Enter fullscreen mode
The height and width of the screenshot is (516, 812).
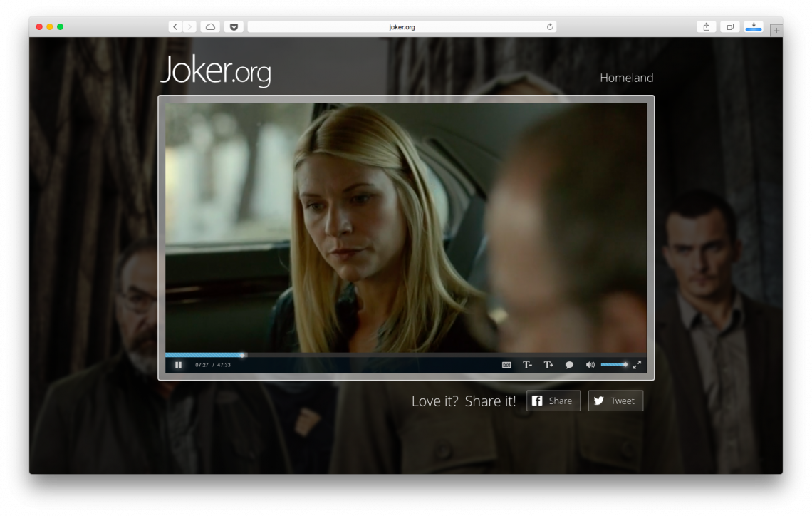click(x=637, y=365)
